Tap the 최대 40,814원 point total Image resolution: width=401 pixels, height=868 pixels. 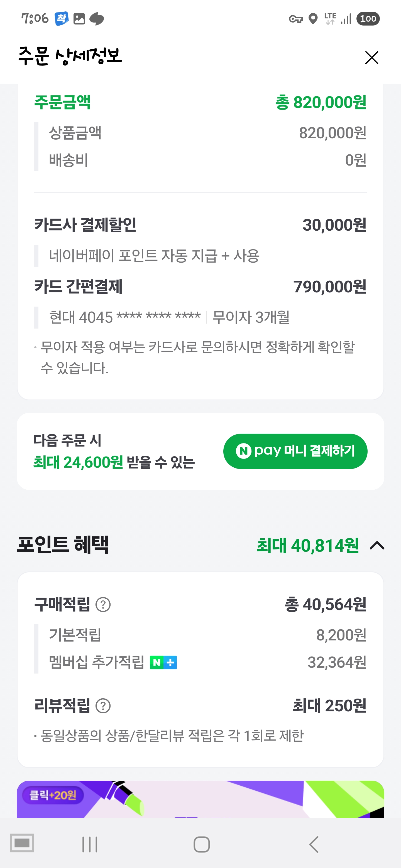point(308,546)
